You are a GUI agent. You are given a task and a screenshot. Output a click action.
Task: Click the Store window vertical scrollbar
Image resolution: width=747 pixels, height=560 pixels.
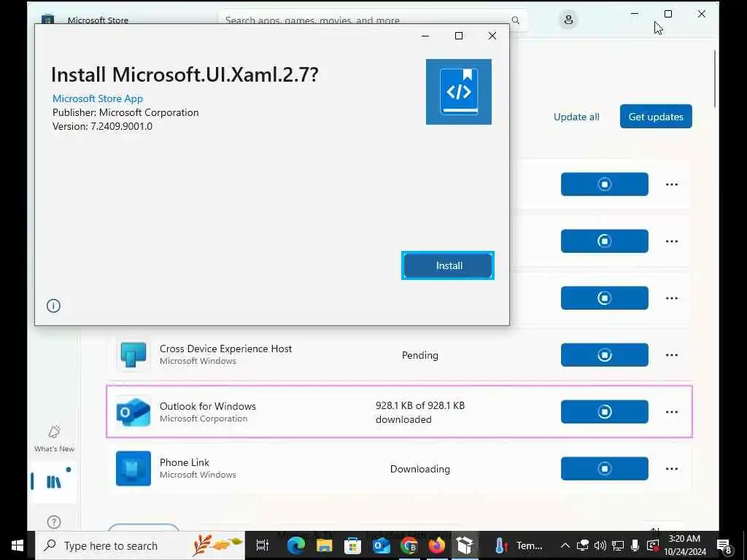coord(715,79)
